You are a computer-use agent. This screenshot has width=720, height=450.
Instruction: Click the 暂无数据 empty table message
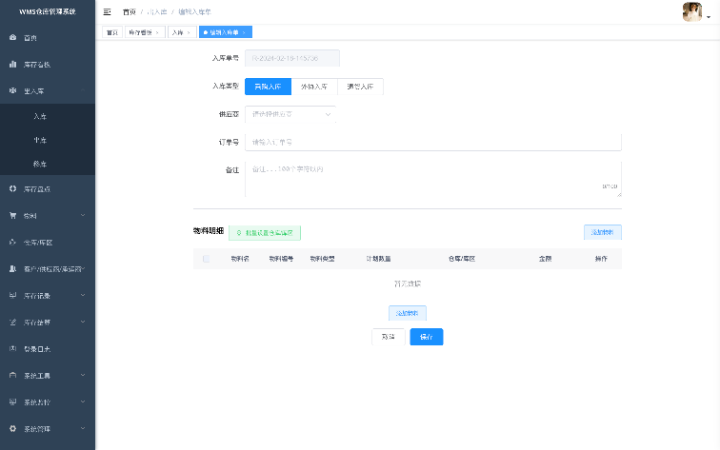click(x=407, y=284)
